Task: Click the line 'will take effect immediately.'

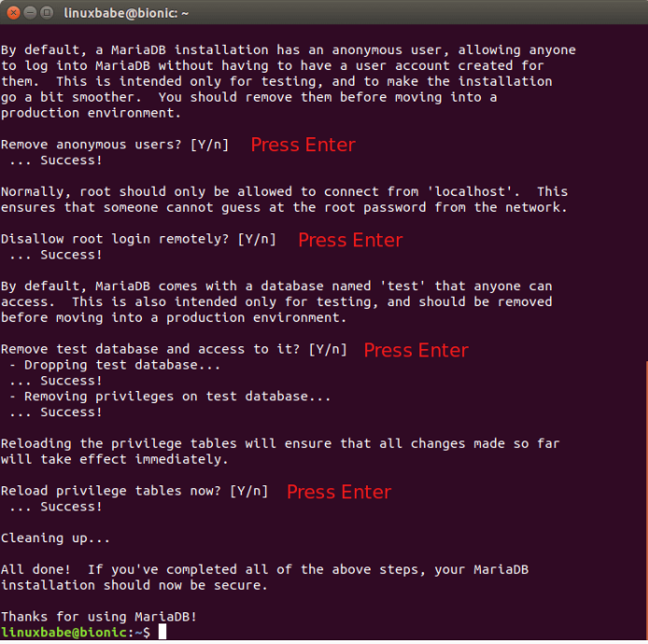Action: pos(115,459)
